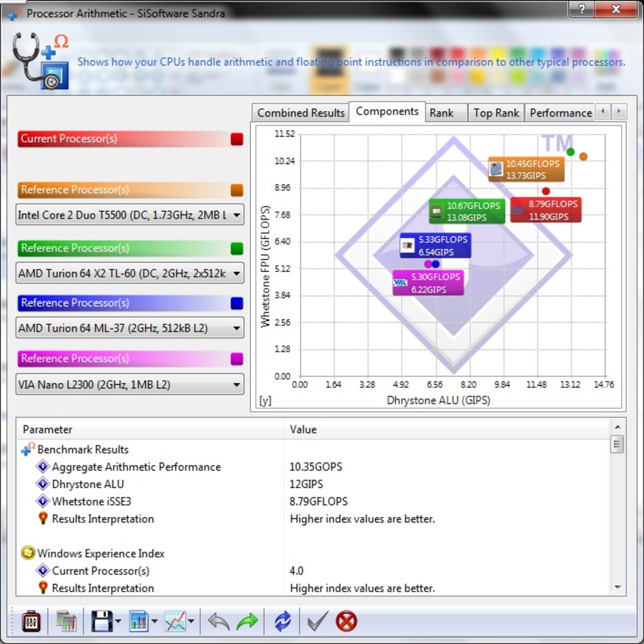Viewport: 644px width, 644px height.
Task: Click the blue reference processor color swatch
Action: [237, 303]
